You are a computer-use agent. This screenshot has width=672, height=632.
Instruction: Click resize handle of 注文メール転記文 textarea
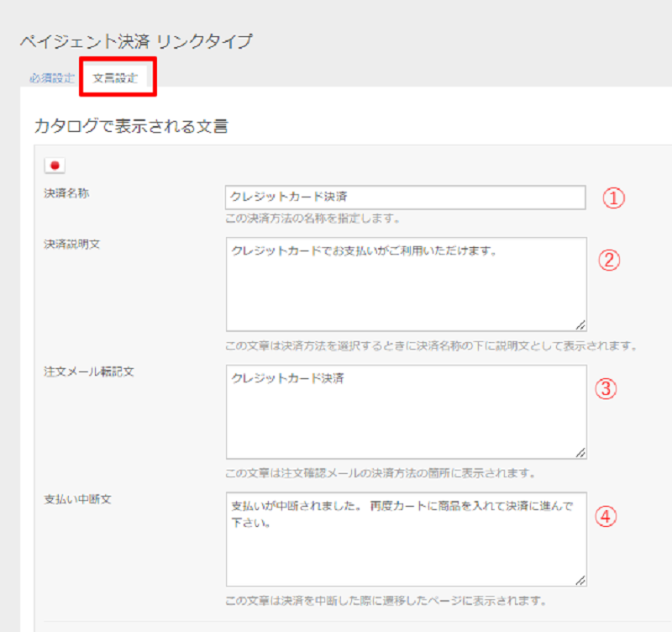click(580, 453)
